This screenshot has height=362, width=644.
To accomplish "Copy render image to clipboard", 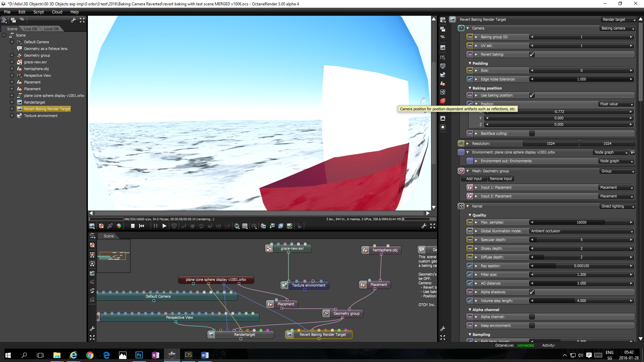I will pos(263,226).
